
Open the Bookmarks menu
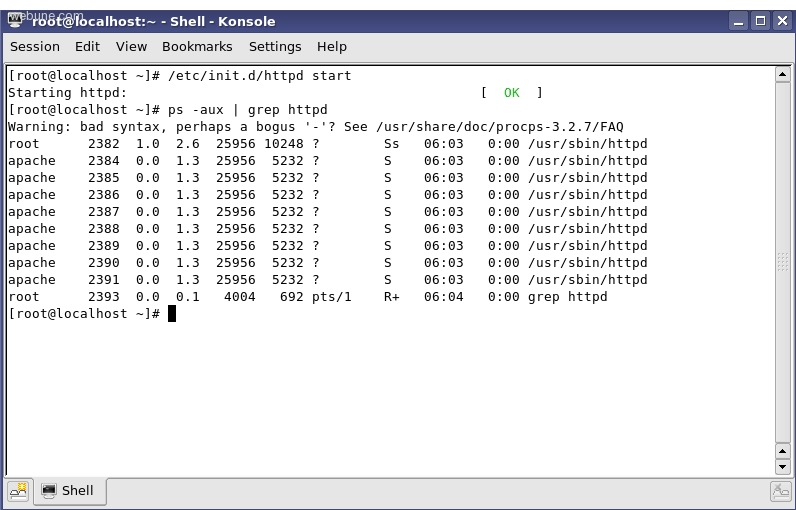[x=197, y=47]
